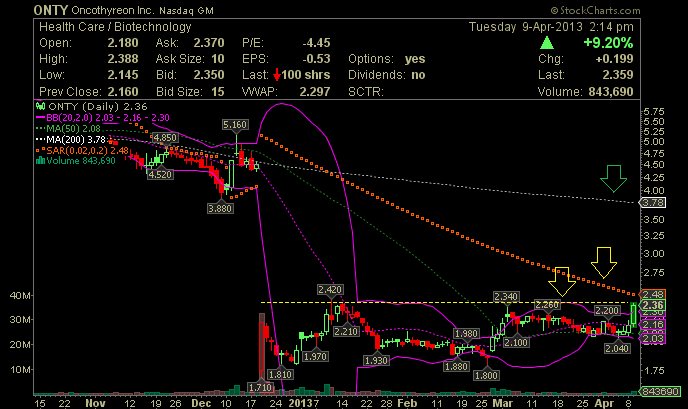The height and width of the screenshot is (409, 688).
Task: Click the 2.420 high price label
Action: 330,290
